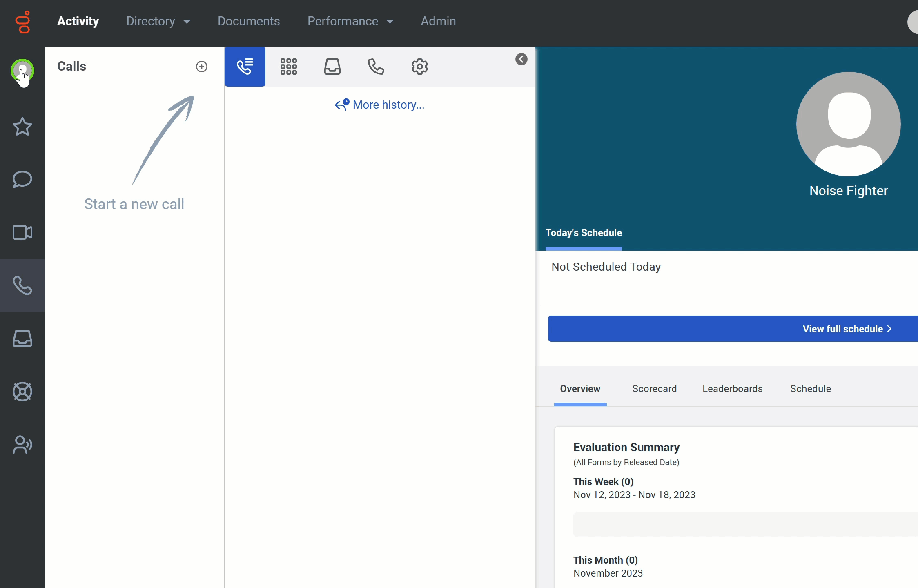
Task: Select the Calls phone sidebar icon
Action: (22, 285)
